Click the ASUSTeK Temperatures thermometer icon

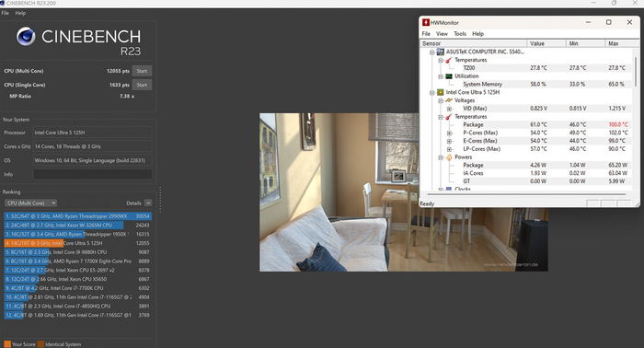coord(449,60)
